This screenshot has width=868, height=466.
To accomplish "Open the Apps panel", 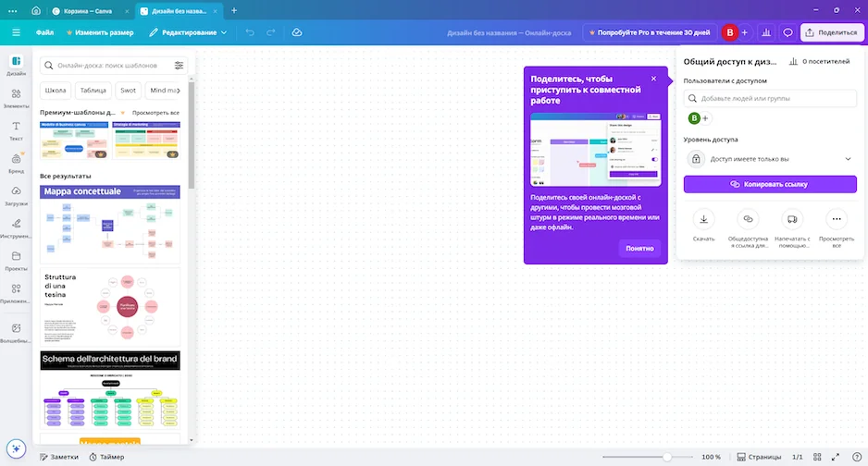I will [16, 293].
